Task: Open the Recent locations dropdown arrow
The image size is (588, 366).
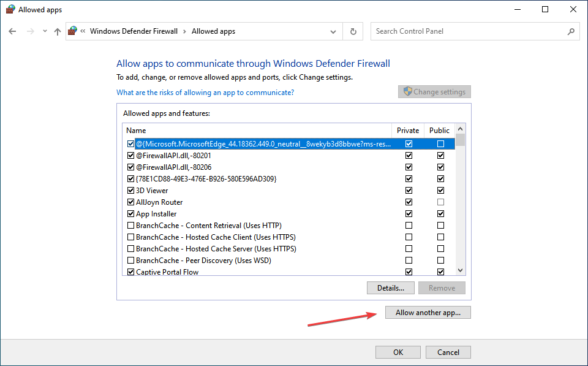Action: tap(44, 31)
